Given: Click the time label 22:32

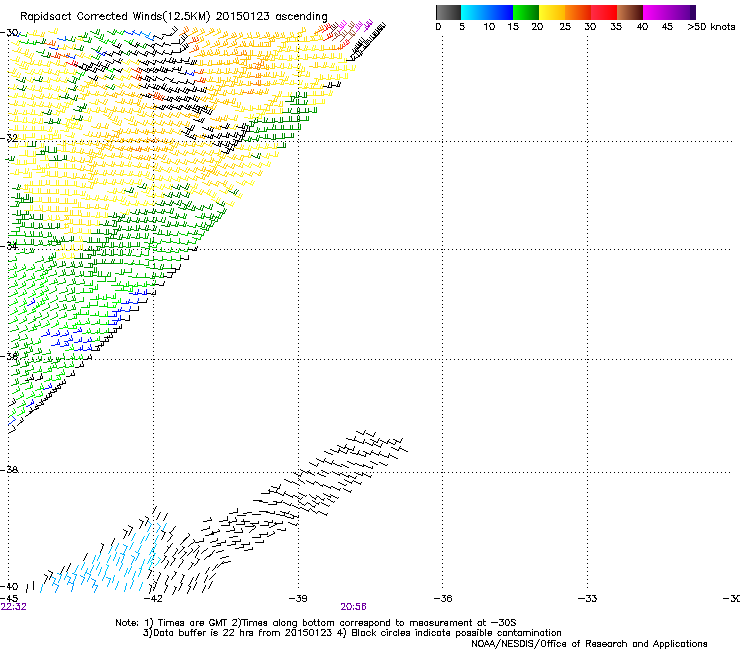Looking at the screenshot, I should [x=13, y=607].
